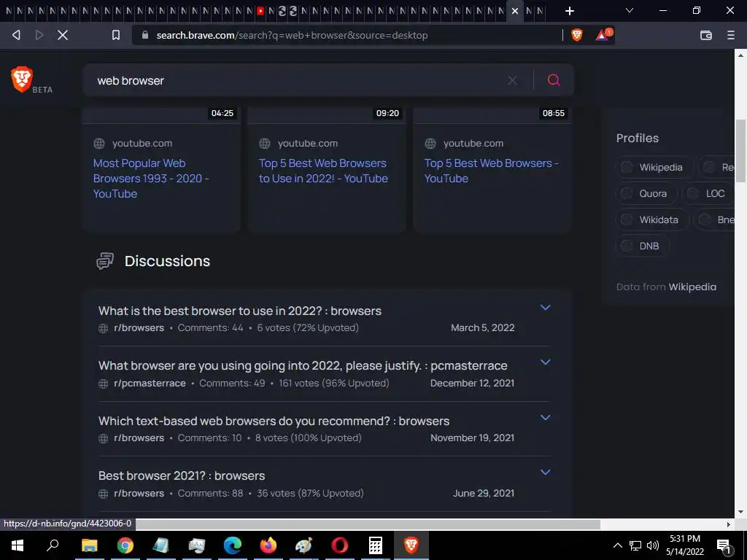Open the browser hamburger menu

point(731,35)
